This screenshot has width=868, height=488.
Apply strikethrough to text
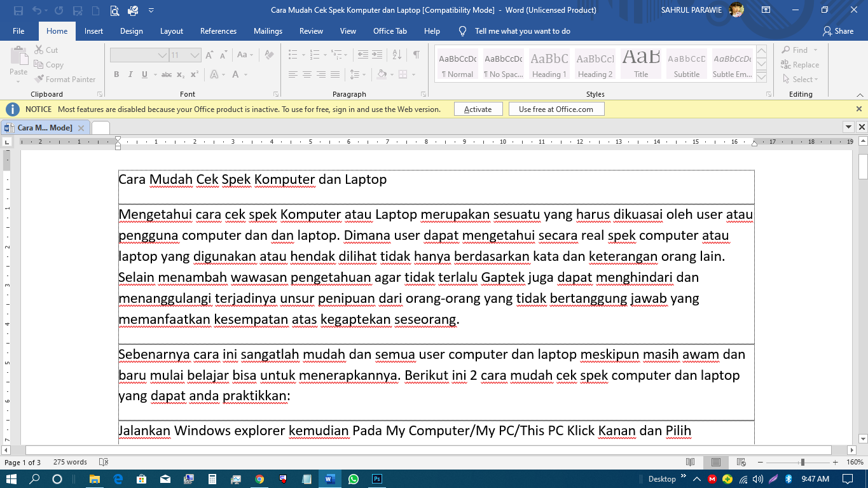166,74
